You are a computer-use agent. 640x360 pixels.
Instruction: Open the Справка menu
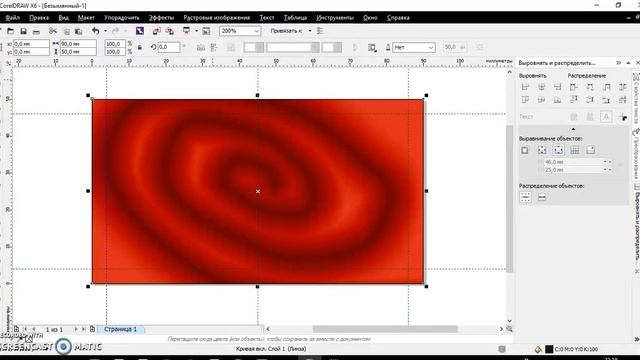398,18
